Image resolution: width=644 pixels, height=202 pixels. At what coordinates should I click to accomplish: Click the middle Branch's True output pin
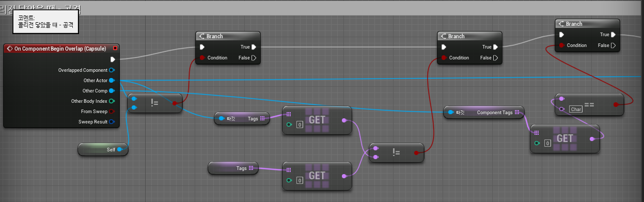495,47
